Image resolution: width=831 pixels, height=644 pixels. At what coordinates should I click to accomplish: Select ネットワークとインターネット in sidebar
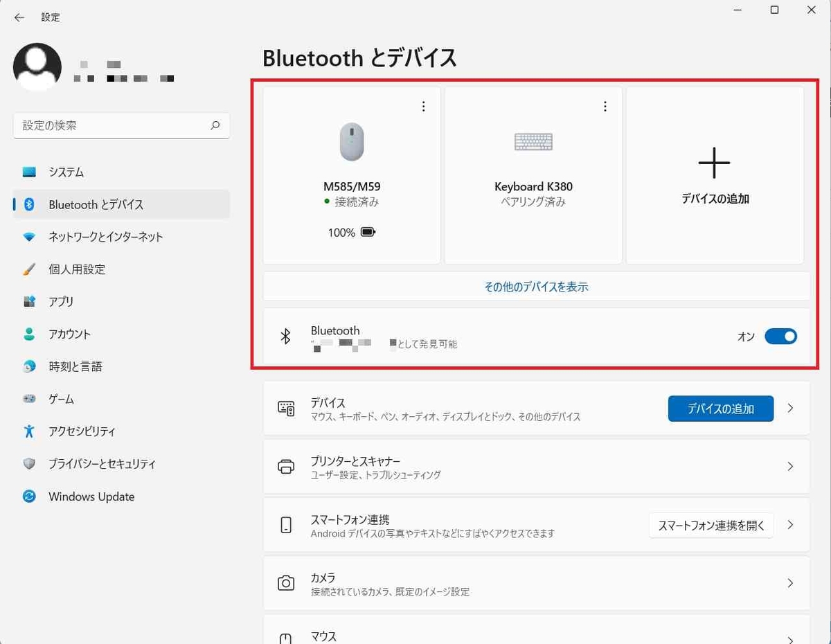pos(121,237)
